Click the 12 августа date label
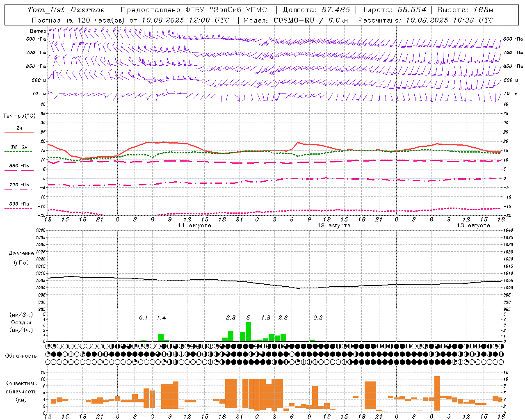Image resolution: width=525 pixels, height=420 pixels. tap(334, 226)
